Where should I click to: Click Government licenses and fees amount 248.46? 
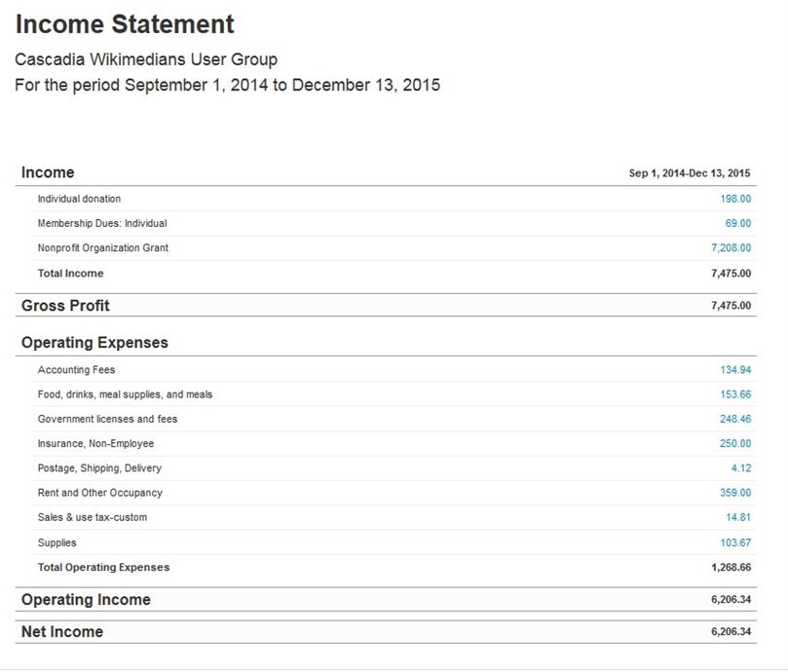point(735,419)
